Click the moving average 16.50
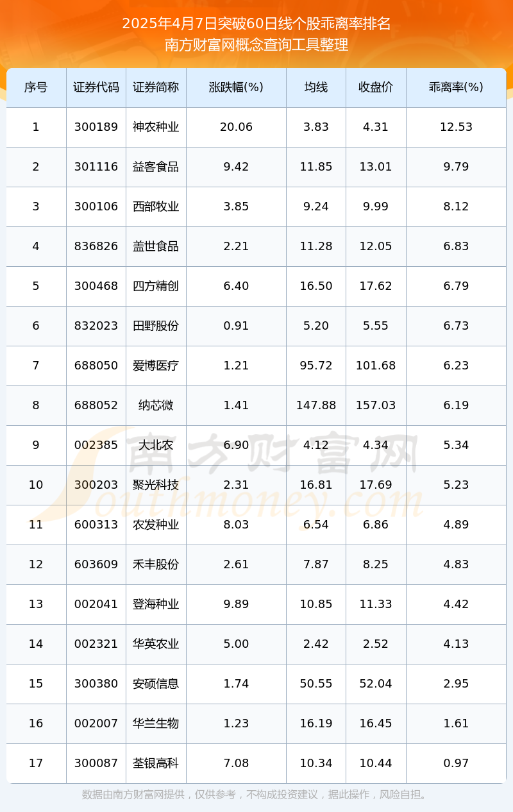The width and height of the screenshot is (513, 812). (x=316, y=286)
